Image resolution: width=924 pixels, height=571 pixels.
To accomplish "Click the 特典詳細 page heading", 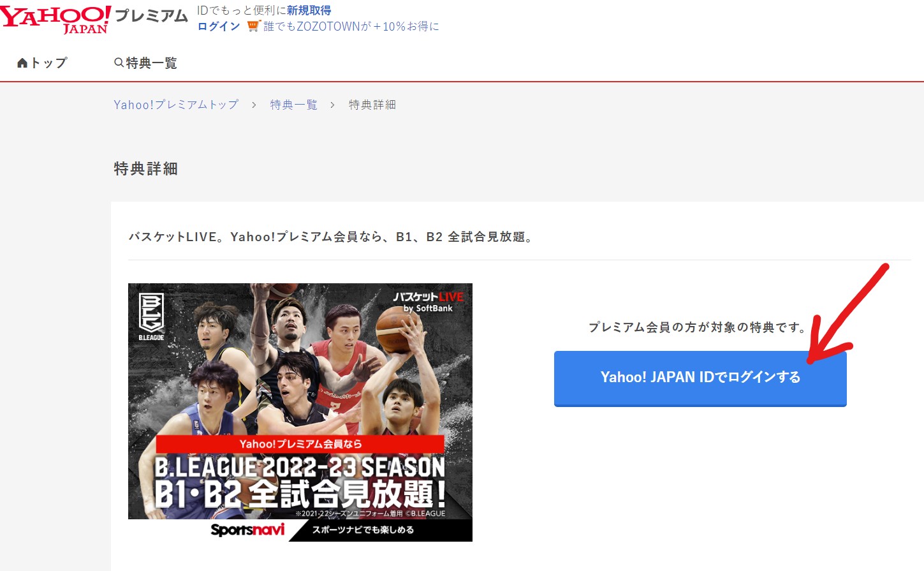I will (146, 168).
